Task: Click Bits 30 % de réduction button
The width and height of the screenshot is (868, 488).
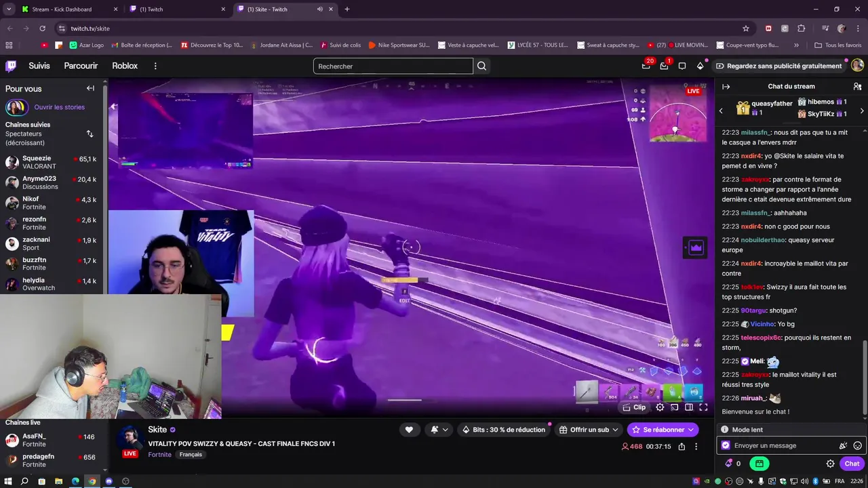Action: 503,430
